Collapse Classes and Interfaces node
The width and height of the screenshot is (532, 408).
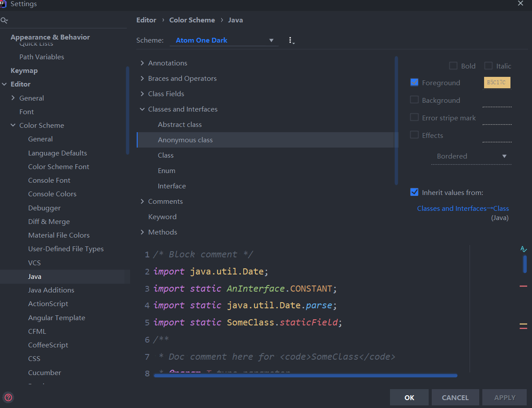point(142,109)
